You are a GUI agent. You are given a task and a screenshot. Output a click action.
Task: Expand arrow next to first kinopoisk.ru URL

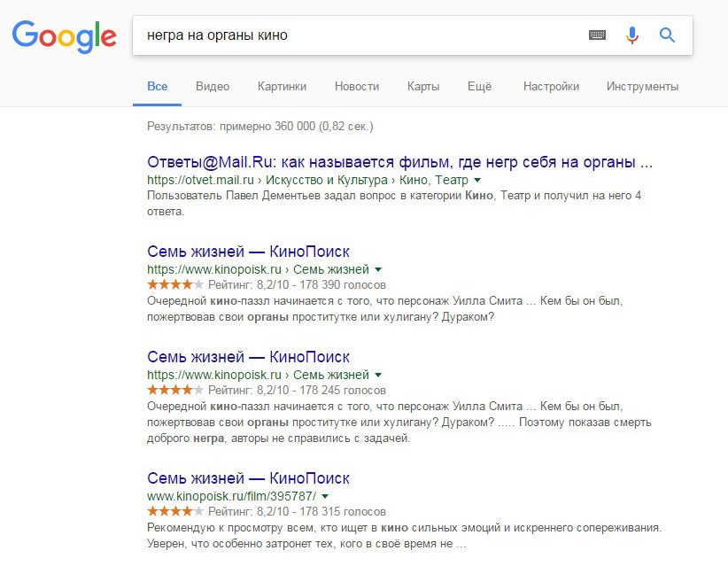tap(378, 269)
